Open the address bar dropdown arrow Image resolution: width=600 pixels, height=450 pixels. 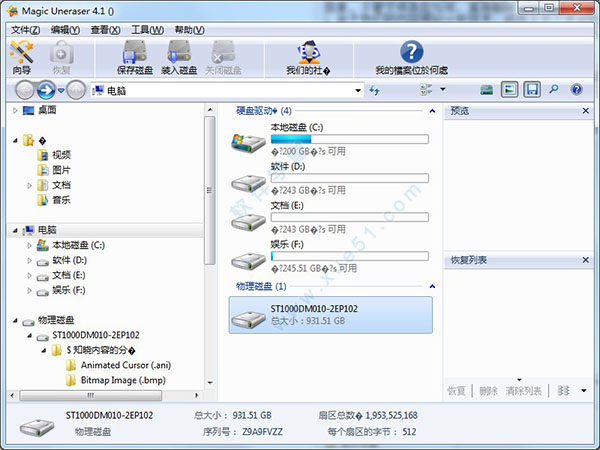tap(358, 91)
